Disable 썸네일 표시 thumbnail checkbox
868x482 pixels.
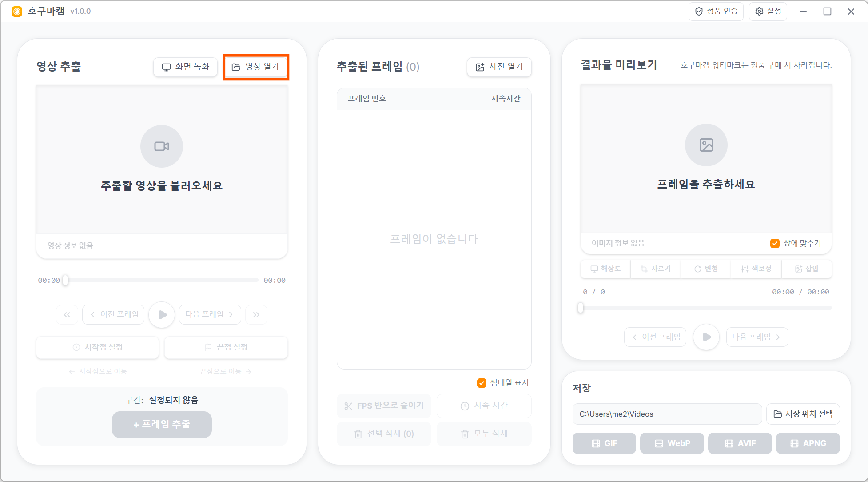(482, 383)
